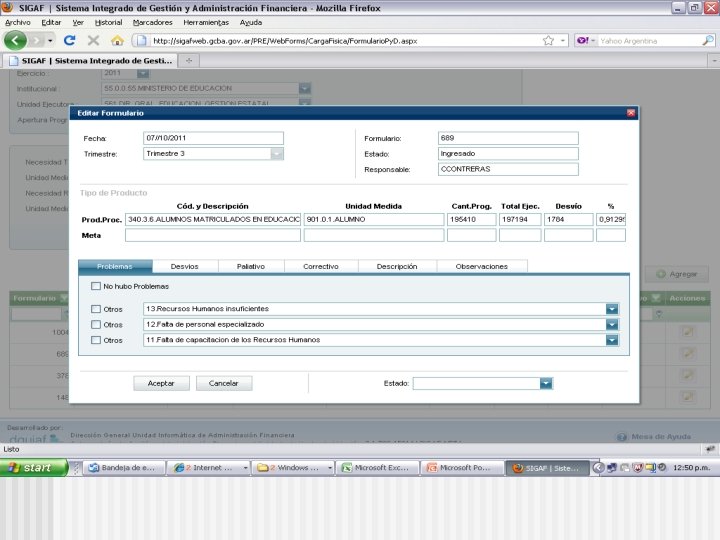
Task: Click the Cancelar button
Action: pyautogui.click(x=224, y=383)
